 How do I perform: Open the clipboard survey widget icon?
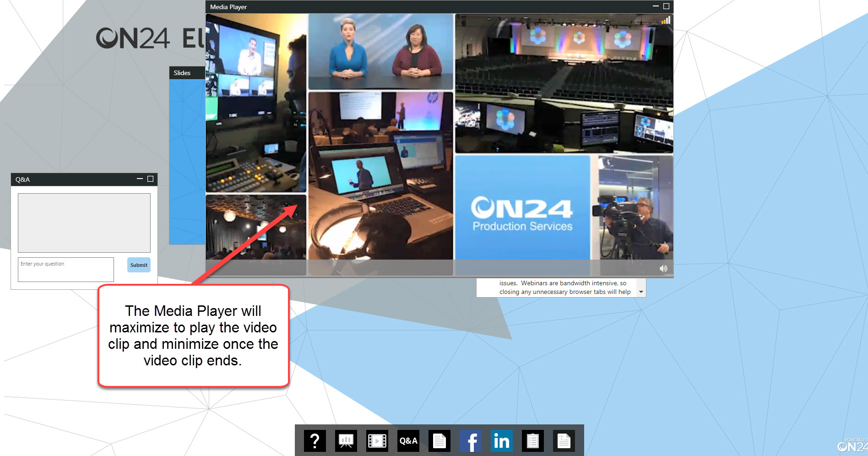point(533,441)
